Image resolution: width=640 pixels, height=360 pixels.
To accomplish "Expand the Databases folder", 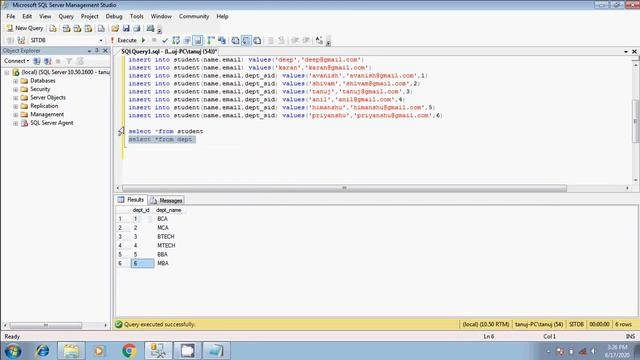I will coord(16,81).
